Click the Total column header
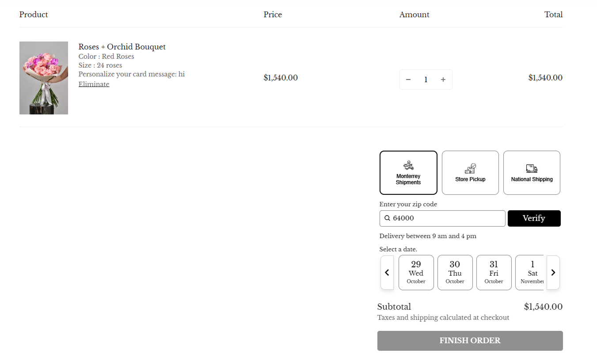This screenshot has width=597, height=364. click(554, 15)
